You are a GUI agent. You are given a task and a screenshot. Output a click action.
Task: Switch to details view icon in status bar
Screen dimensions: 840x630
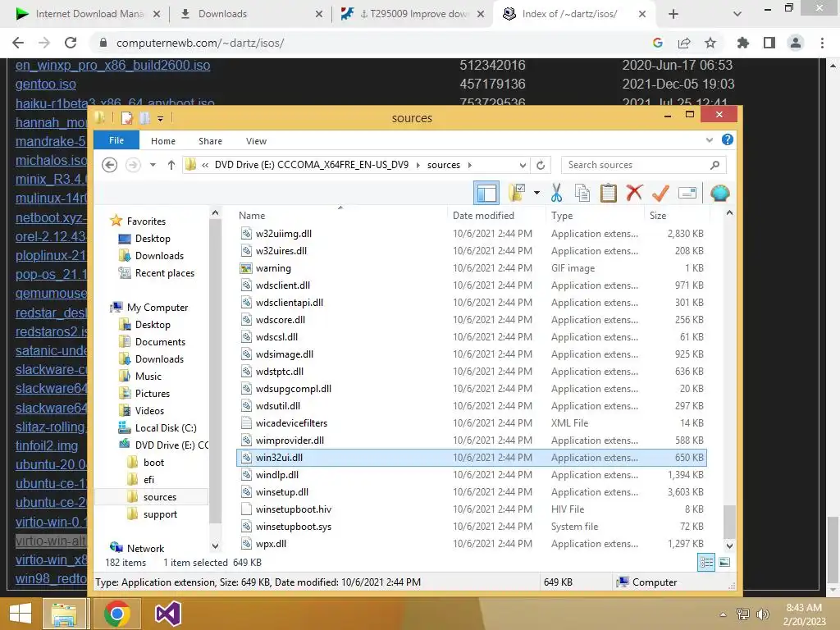click(x=706, y=563)
